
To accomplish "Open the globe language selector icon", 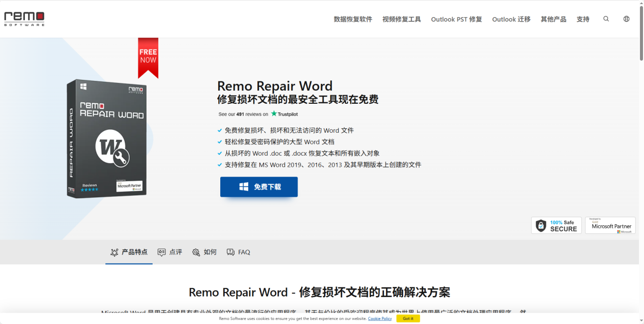I will pos(626,19).
